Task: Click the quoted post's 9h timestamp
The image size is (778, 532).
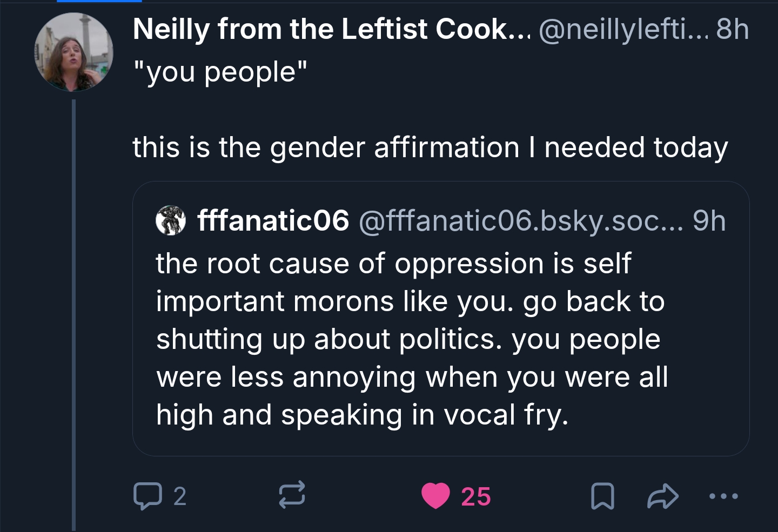Action: [x=709, y=220]
